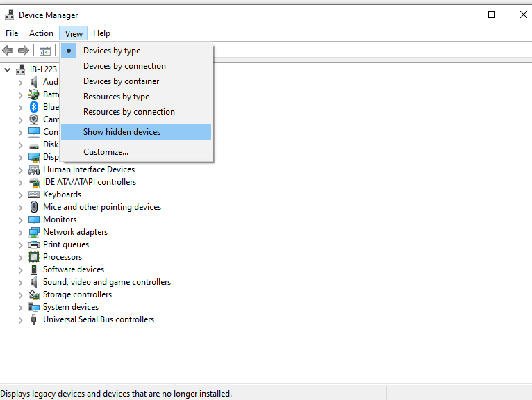Image resolution: width=532 pixels, height=400 pixels.
Task: Click the Monitors category icon
Action: [34, 219]
